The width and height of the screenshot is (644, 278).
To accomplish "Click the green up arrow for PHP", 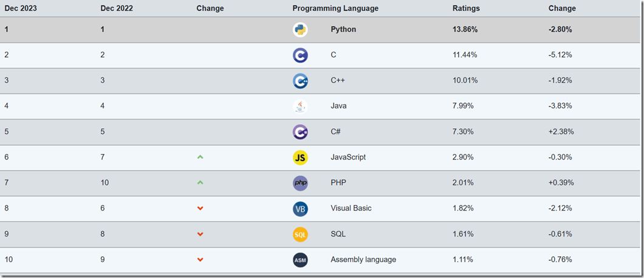I will [x=200, y=182].
